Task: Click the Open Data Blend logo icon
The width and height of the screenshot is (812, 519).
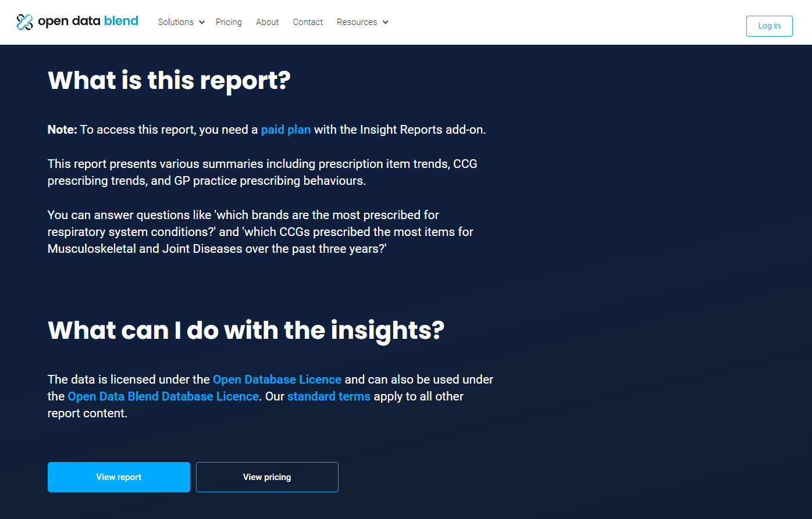Action: point(24,22)
